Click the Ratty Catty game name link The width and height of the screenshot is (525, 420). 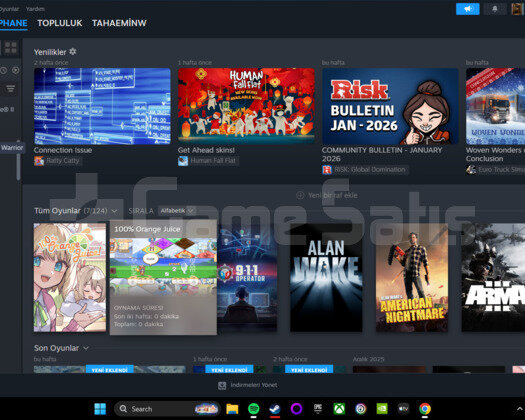tap(63, 161)
